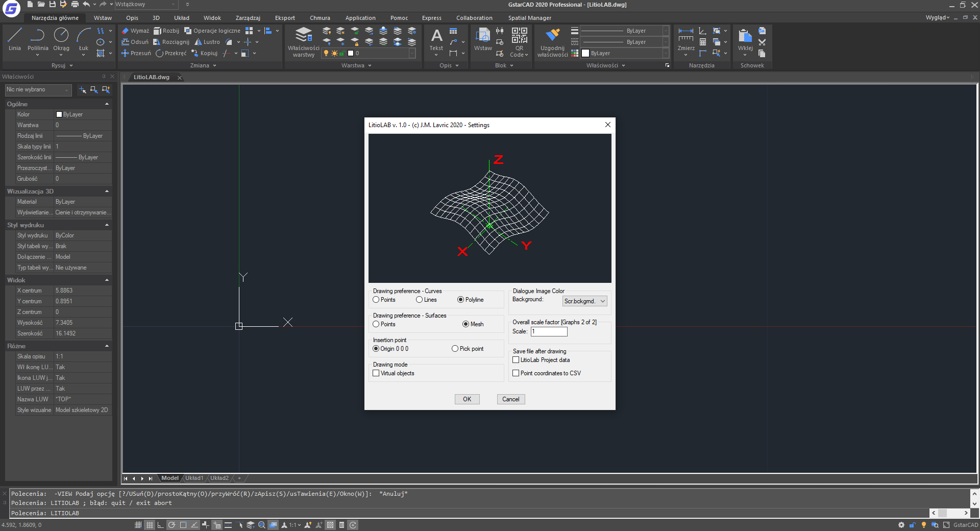The height and width of the screenshot is (531, 980).
Task: Click the GstarCAD application logo button
Action: (11, 8)
